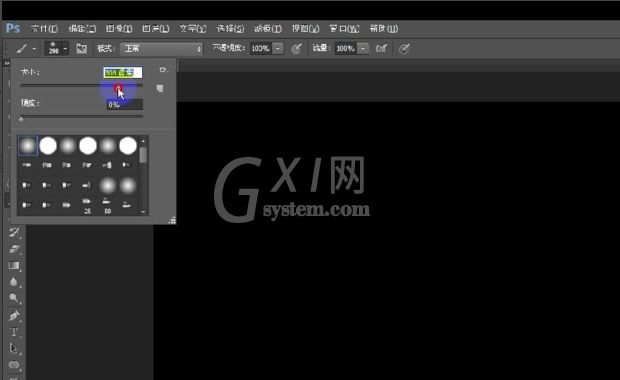This screenshot has height=380, width=620.
Task: Select the Pen tool
Action: pyautogui.click(x=14, y=316)
